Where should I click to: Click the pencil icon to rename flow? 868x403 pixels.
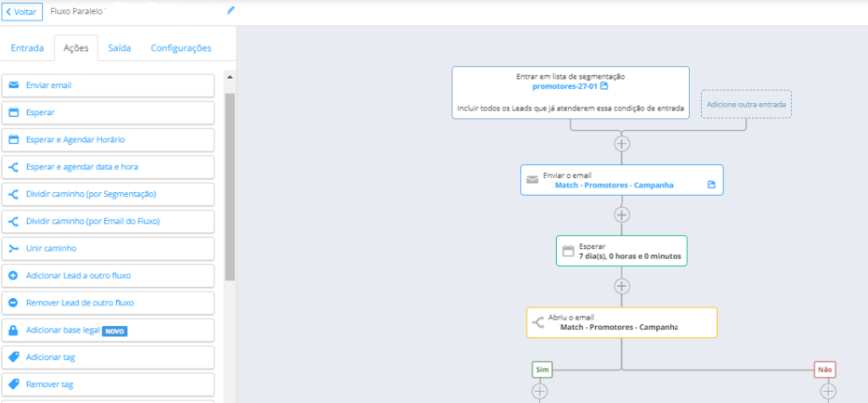[x=231, y=10]
